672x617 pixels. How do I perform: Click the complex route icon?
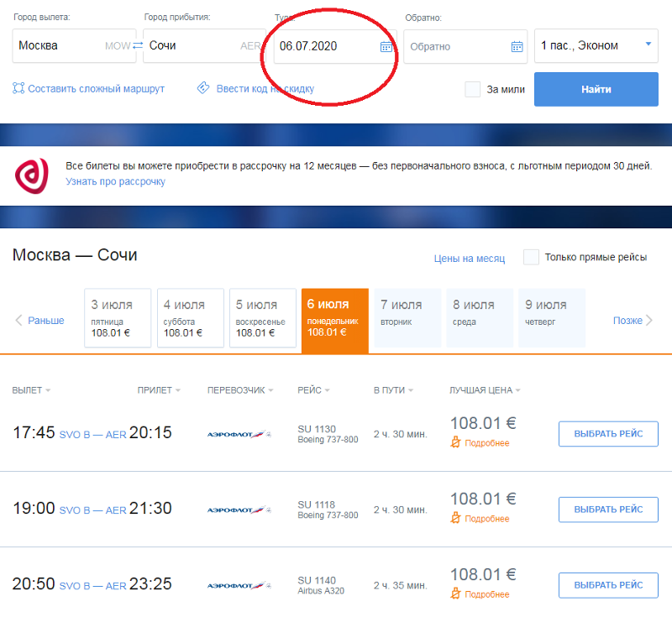pos(18,88)
